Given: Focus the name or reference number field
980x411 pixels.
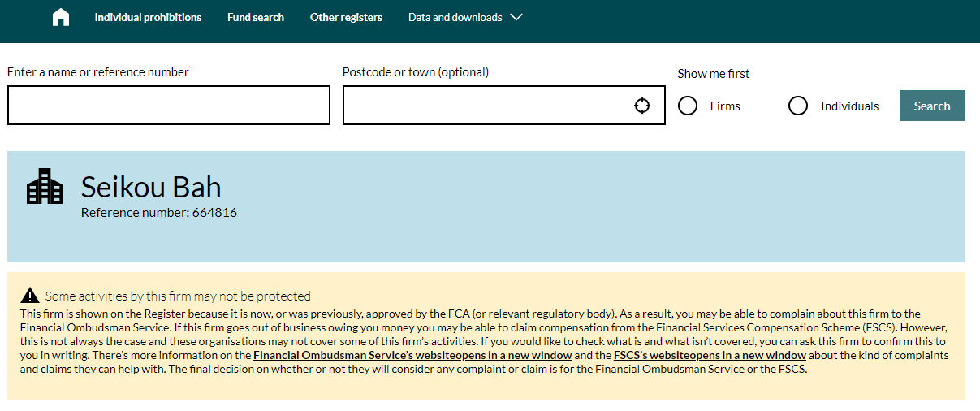Looking at the screenshot, I should pos(169,106).
